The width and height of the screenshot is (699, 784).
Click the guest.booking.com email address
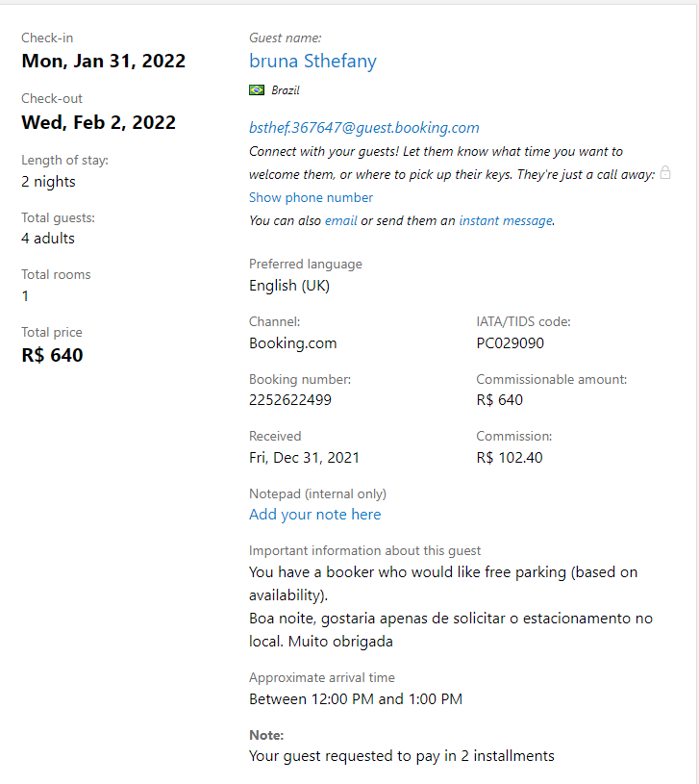coord(363,128)
